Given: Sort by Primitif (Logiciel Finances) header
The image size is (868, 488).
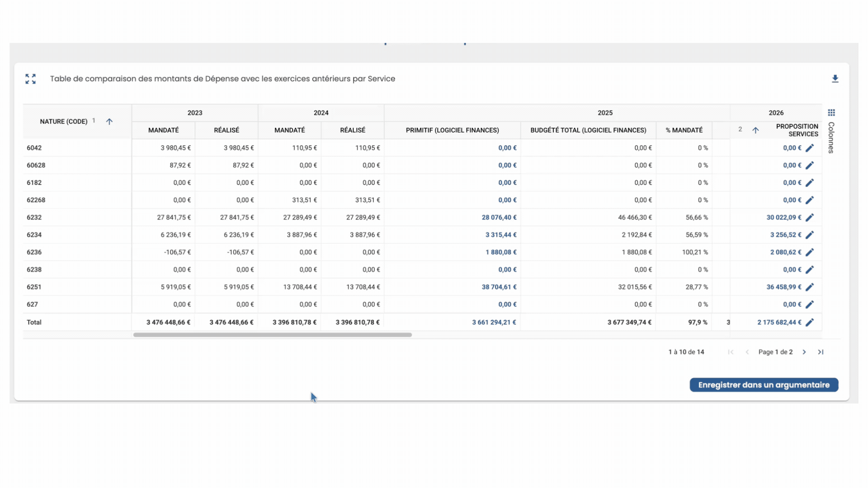Looking at the screenshot, I should pos(452,130).
